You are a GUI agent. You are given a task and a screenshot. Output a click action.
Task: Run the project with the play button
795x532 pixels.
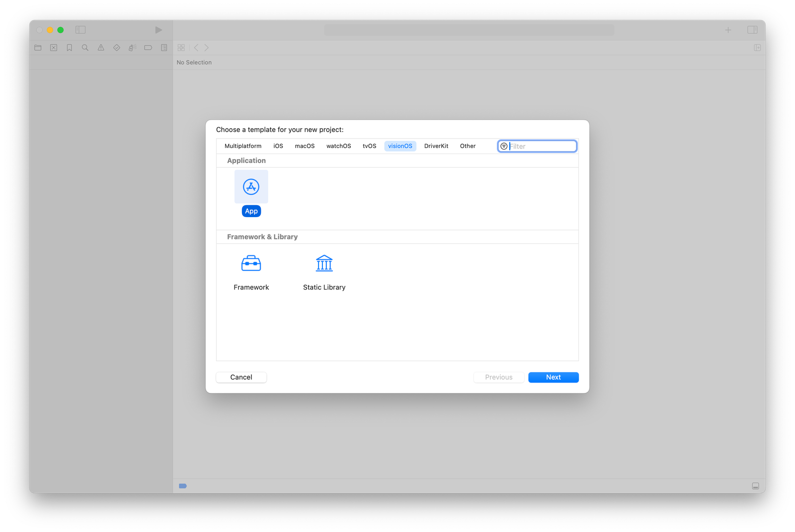pyautogui.click(x=159, y=30)
